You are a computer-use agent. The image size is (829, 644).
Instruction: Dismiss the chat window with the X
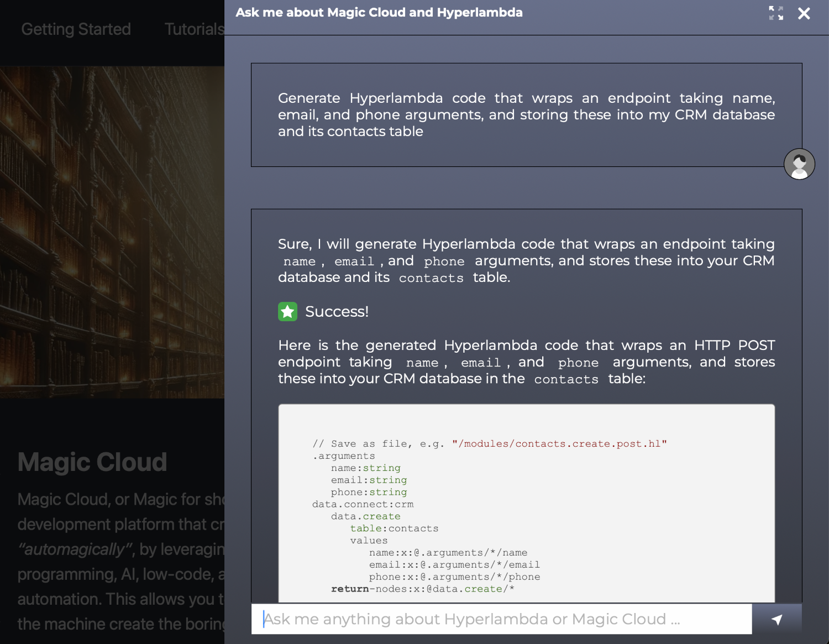(804, 13)
